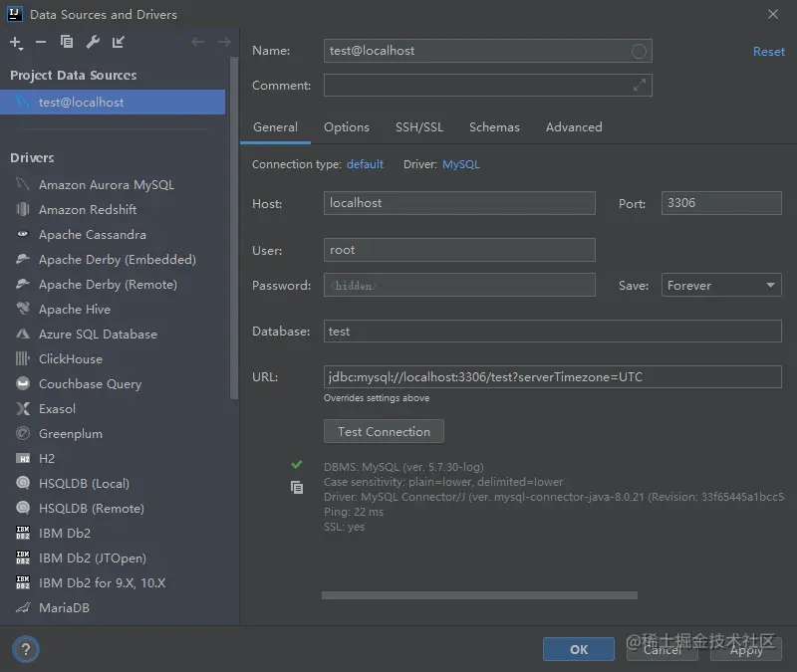Screen dimensions: 797x672
Task: Click the Test Connection button
Action: coord(384,432)
